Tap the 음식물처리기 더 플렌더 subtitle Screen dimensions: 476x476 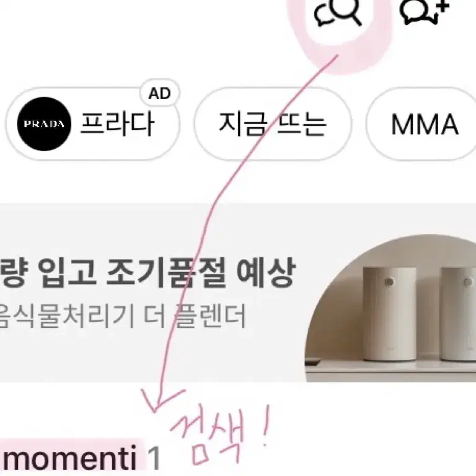coord(122,317)
